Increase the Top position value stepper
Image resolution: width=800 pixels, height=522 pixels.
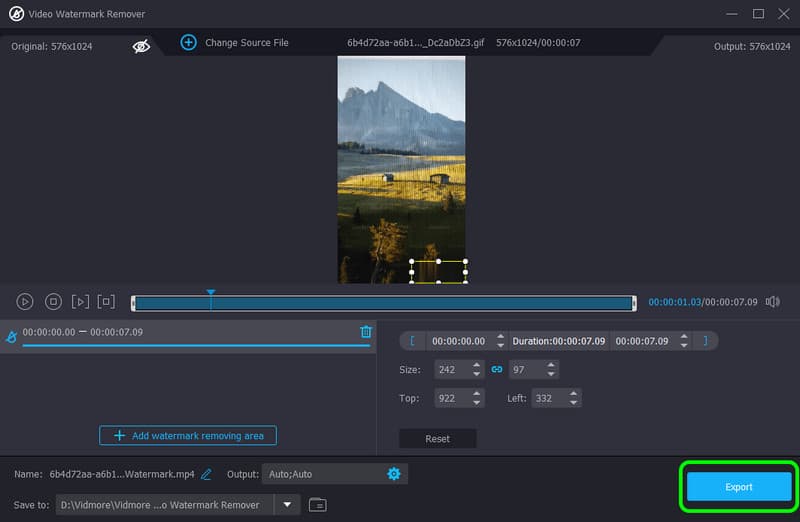475,394
